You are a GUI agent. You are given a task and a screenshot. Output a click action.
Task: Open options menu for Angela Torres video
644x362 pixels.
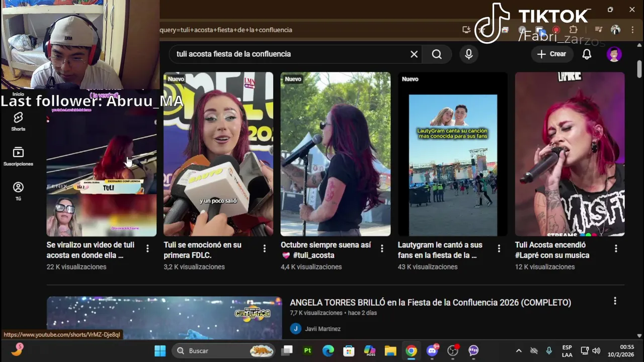point(615,301)
